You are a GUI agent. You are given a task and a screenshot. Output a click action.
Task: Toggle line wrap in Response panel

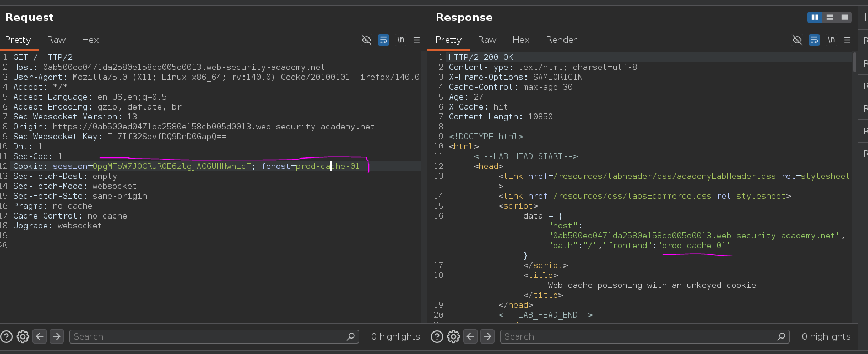click(814, 40)
